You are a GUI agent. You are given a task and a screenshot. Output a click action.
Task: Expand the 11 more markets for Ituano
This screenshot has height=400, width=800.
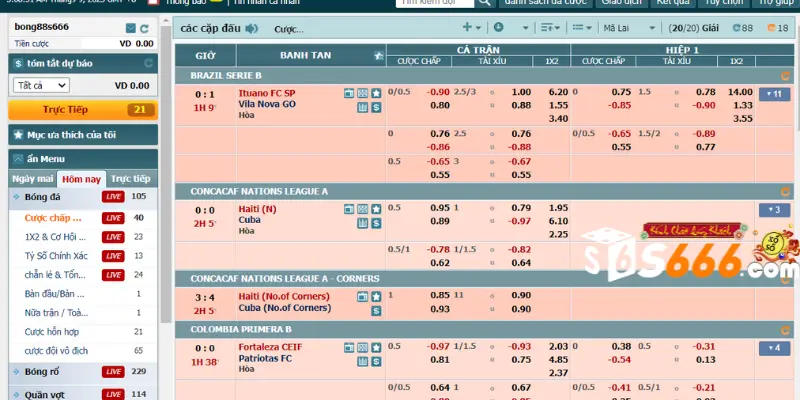(x=771, y=94)
